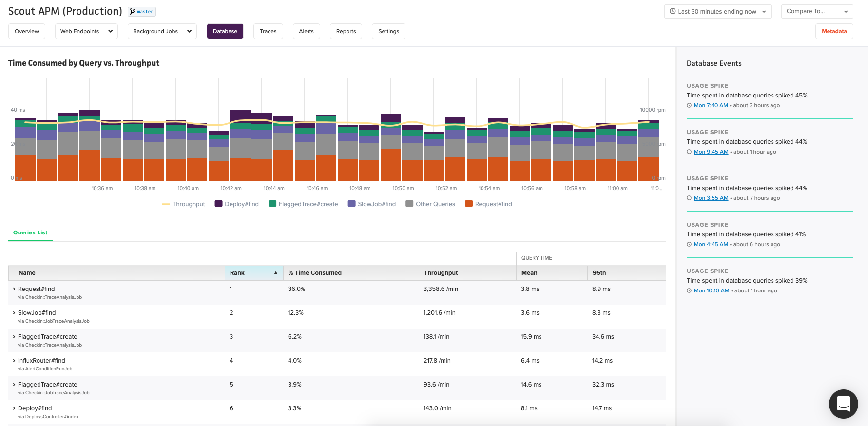Viewport: 868px width, 426px height.
Task: Open the Alerts tab
Action: tap(306, 31)
